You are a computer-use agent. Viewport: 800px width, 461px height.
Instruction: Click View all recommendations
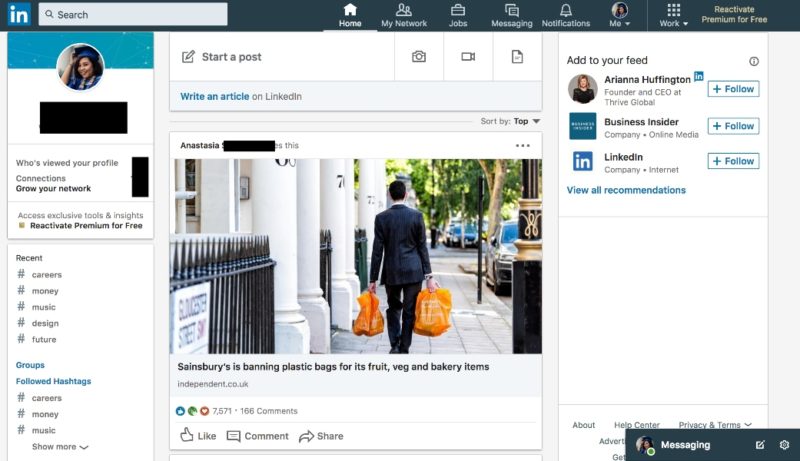coord(626,190)
